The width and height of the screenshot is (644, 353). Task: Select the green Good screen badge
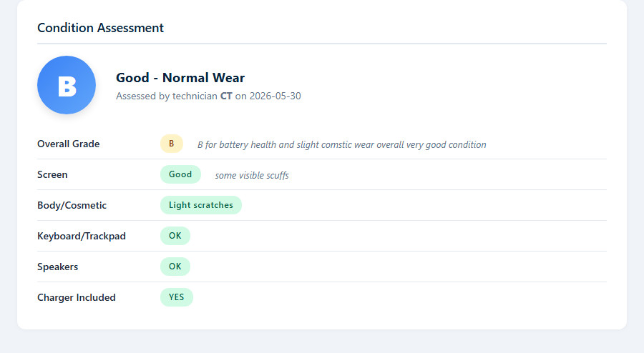tap(180, 174)
